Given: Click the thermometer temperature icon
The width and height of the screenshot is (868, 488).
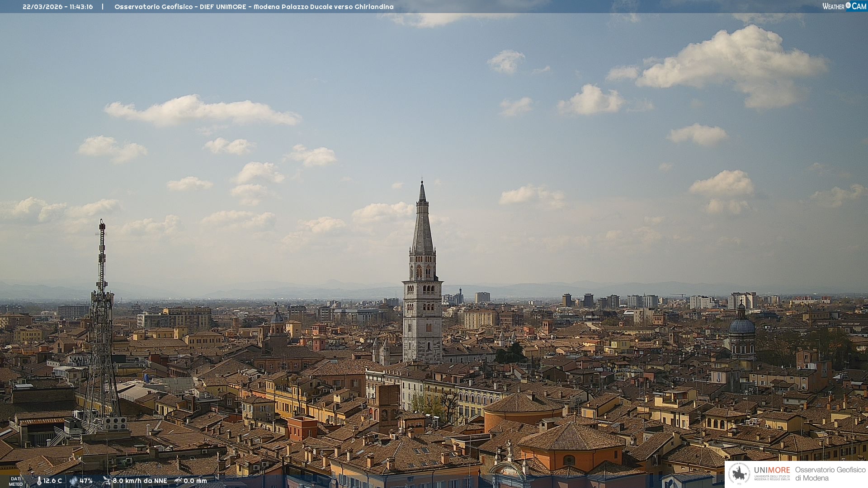Looking at the screenshot, I should point(39,481).
